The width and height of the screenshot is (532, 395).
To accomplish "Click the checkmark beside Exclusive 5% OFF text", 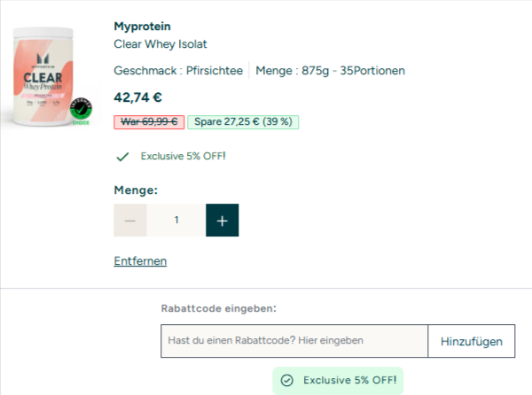I will (122, 157).
